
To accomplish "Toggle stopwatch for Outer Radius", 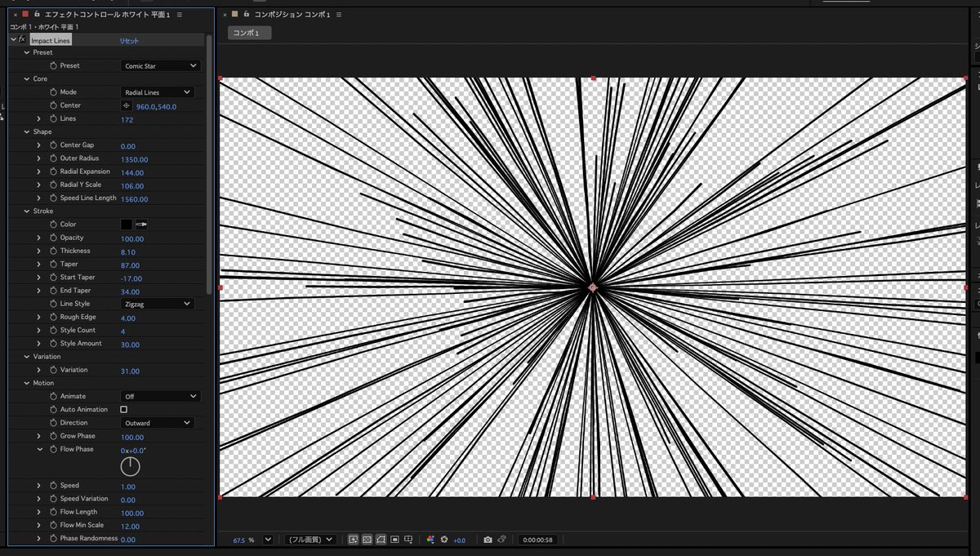I will coord(53,158).
